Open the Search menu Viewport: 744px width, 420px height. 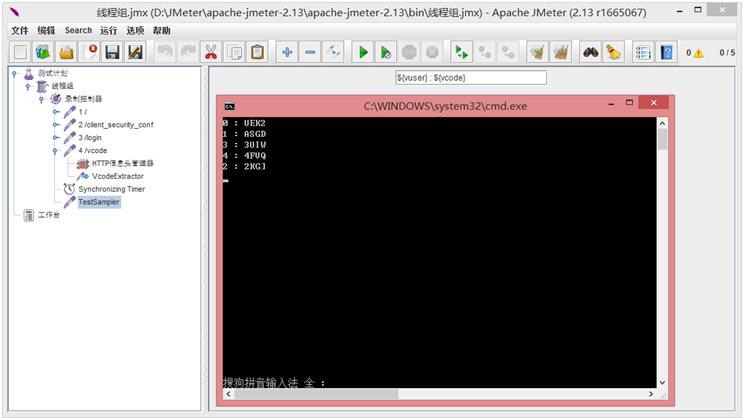point(78,30)
